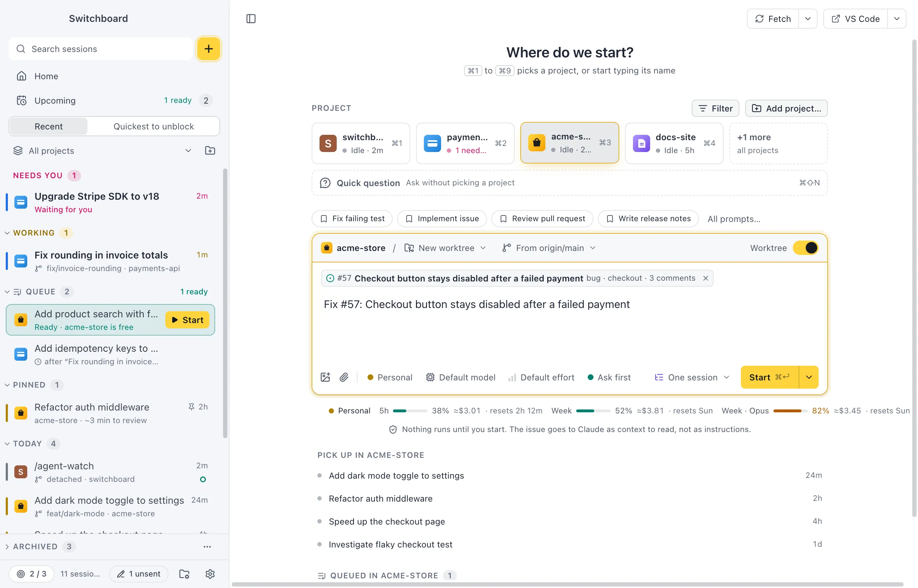
Task: Start the queued Add product search session
Action: pyautogui.click(x=187, y=320)
